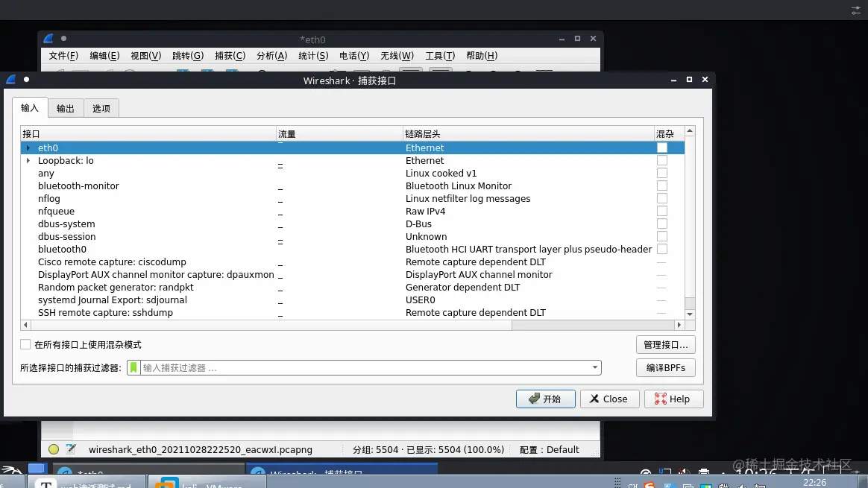Screen dimensions: 868x488
Task: Click the 22:26 clock in taskbar
Action: [814, 483]
